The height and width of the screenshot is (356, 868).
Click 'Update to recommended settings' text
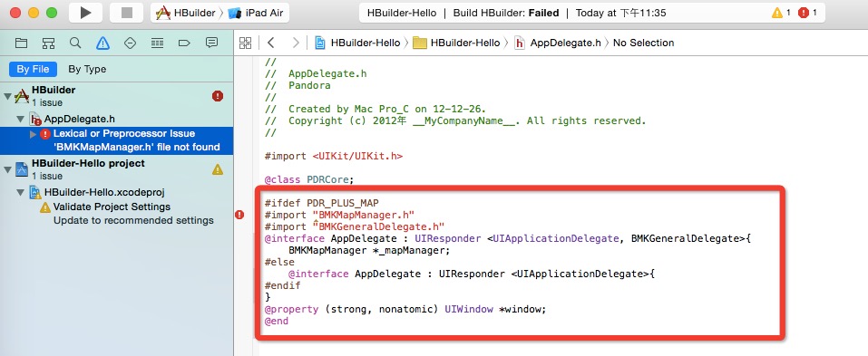[x=133, y=220]
